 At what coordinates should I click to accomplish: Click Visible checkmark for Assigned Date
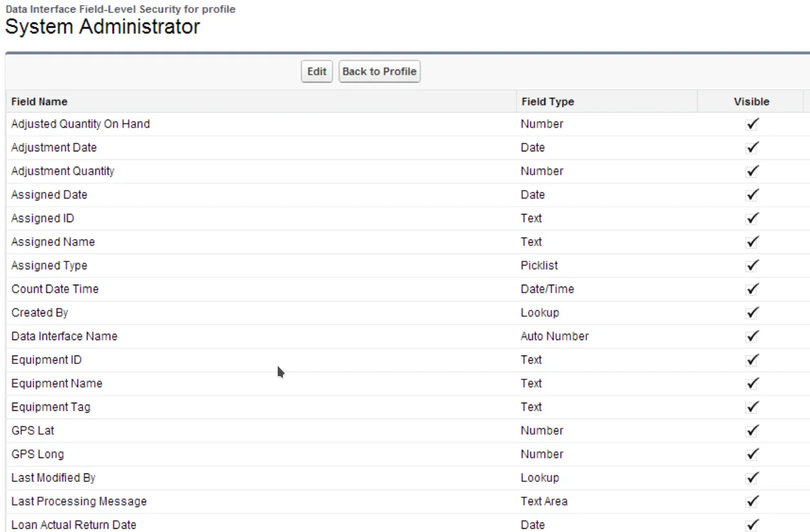pos(752,195)
